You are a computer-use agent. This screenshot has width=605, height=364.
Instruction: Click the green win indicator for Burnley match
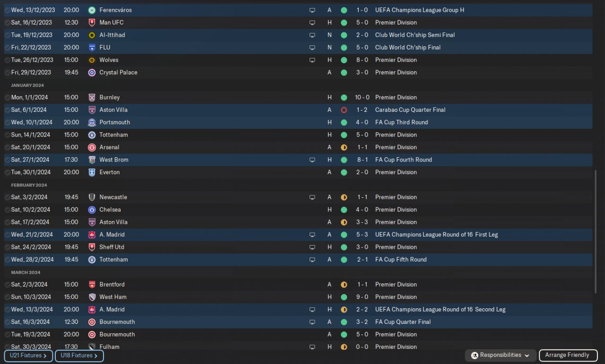(x=344, y=97)
